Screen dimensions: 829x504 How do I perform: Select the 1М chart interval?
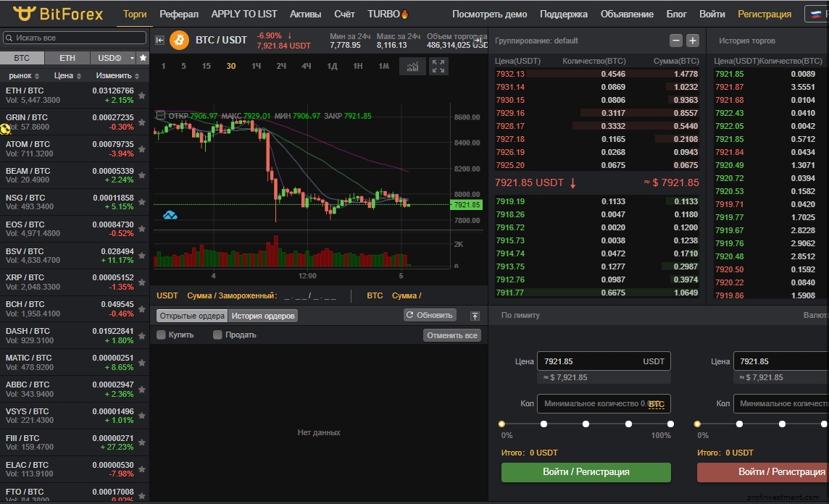[384, 66]
